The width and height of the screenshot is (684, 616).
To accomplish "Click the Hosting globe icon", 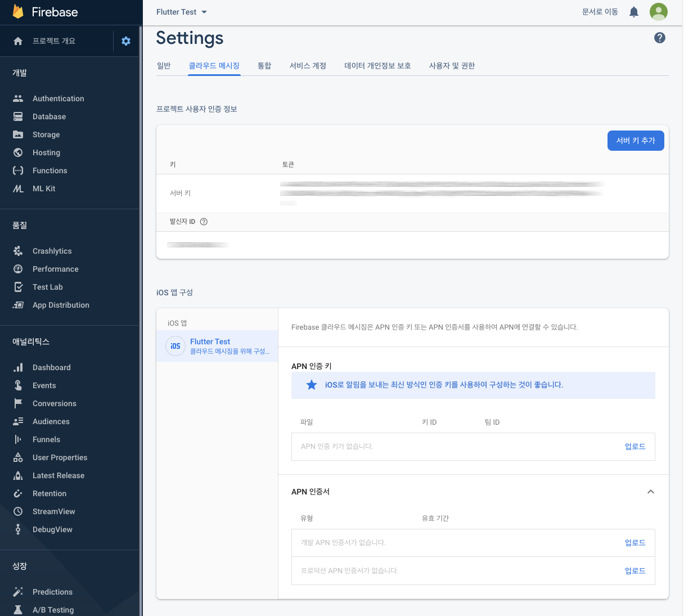I will coord(18,152).
